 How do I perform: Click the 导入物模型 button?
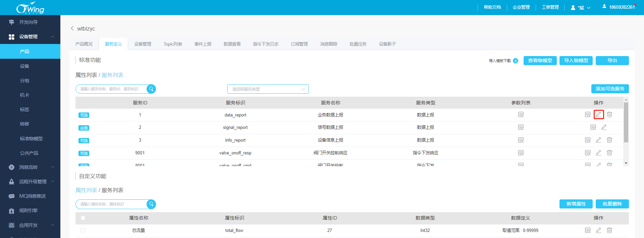click(x=576, y=60)
